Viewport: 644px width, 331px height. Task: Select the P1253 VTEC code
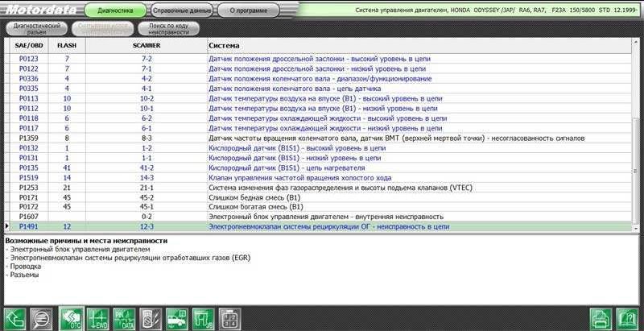click(x=29, y=188)
